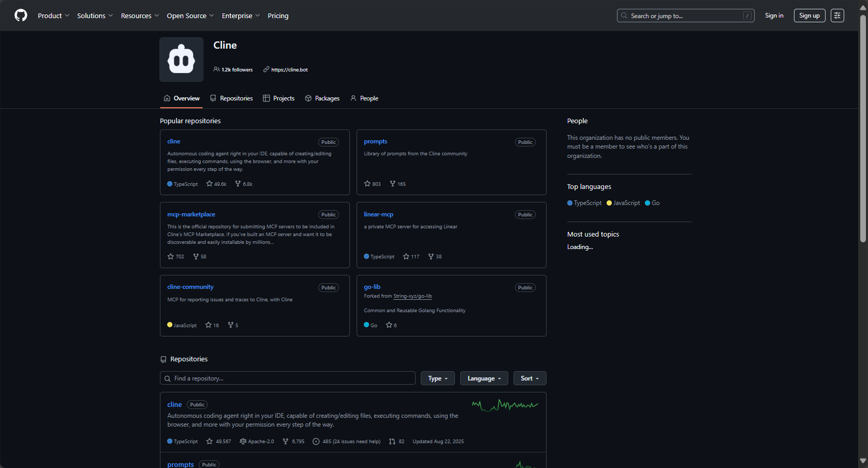Screen dimensions: 868x468
Task: Click the Sign in link
Action: point(774,16)
